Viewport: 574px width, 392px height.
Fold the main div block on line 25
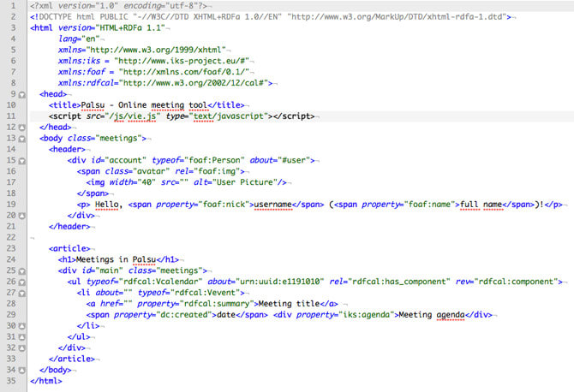[22, 270]
